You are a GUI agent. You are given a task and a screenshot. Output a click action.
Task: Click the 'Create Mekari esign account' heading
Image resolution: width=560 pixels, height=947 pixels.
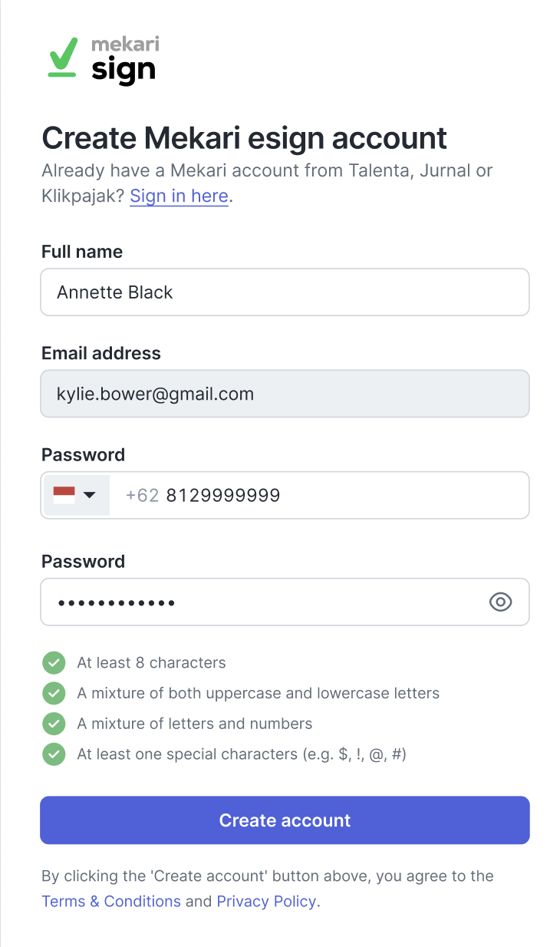244,138
